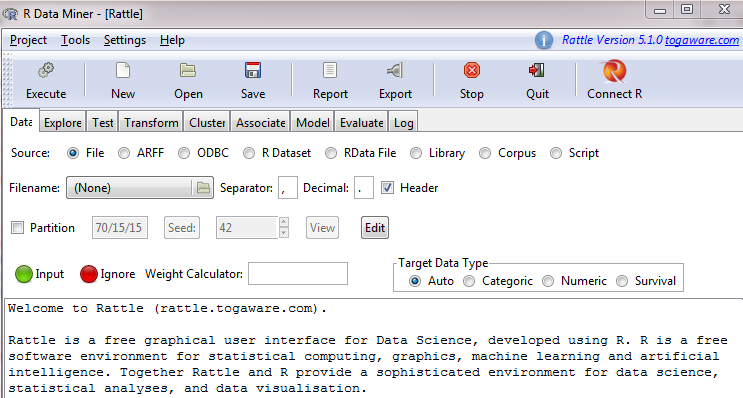Image resolution: width=743 pixels, height=398 pixels.
Task: Click the Separator input field
Action: (288, 188)
